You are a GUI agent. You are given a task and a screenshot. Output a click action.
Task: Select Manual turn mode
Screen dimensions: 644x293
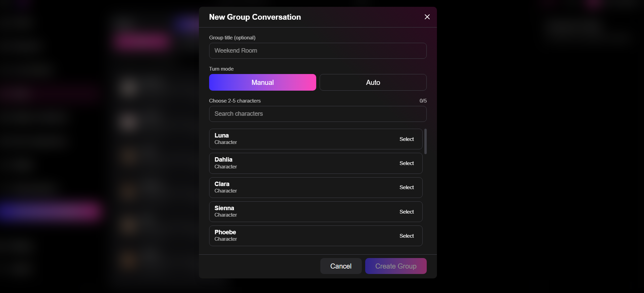[262, 83]
